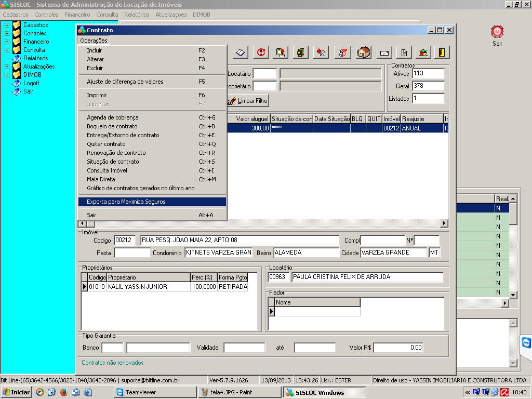Choose Incluir from the Operações menu

coord(152,50)
